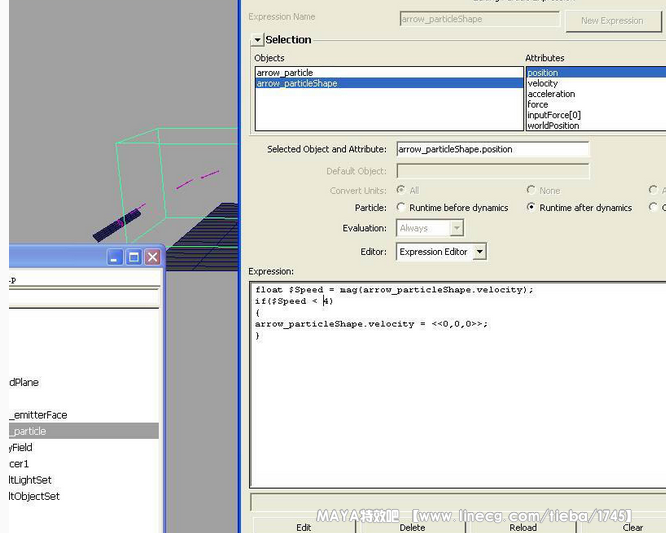
Task: Click the Edit button
Action: [304, 527]
